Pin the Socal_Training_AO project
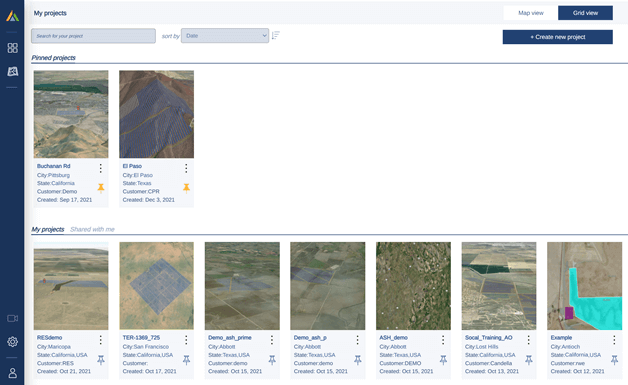This screenshot has height=385, width=628. tap(529, 360)
